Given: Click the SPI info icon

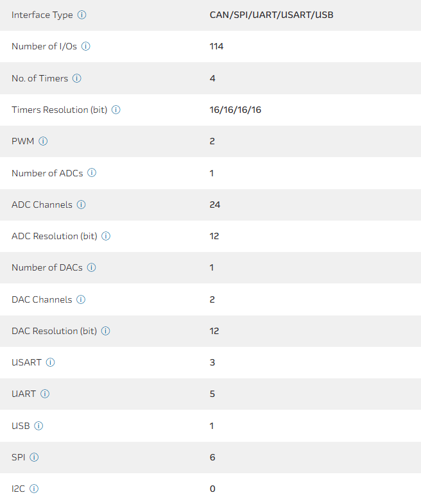Looking at the screenshot, I should pyautogui.click(x=35, y=457).
